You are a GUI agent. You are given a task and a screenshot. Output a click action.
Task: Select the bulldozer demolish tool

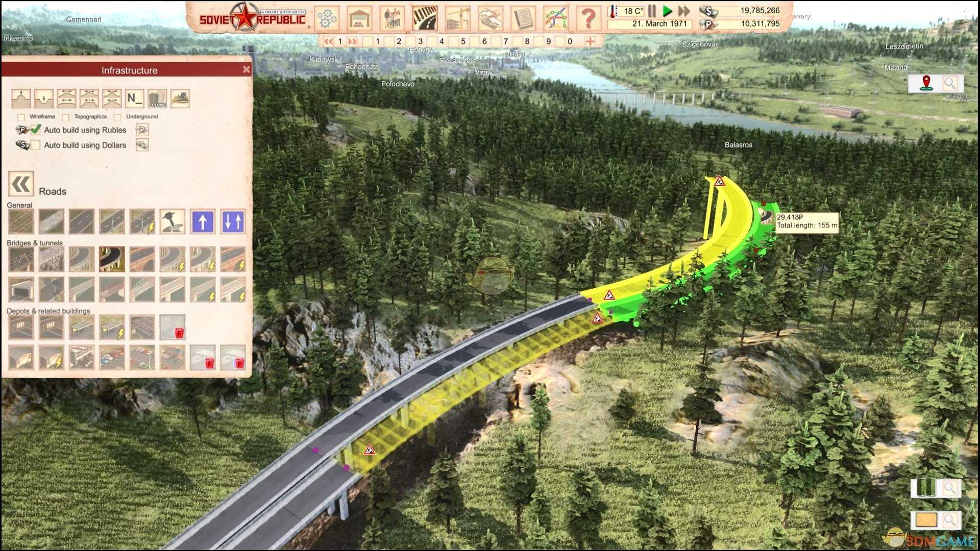pos(180,98)
